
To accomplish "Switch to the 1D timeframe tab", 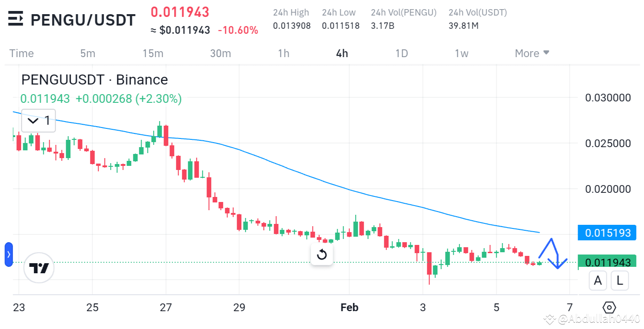I will tap(401, 53).
